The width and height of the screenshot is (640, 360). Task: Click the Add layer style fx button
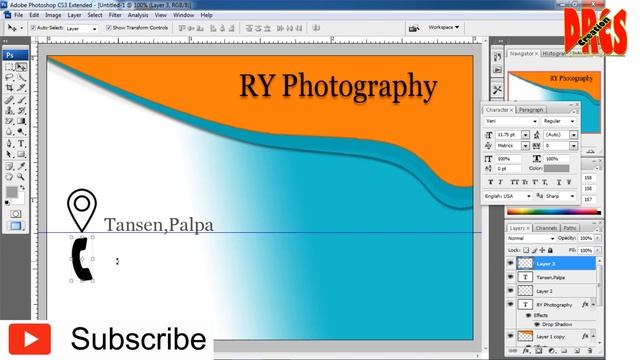pyautogui.click(x=526, y=351)
